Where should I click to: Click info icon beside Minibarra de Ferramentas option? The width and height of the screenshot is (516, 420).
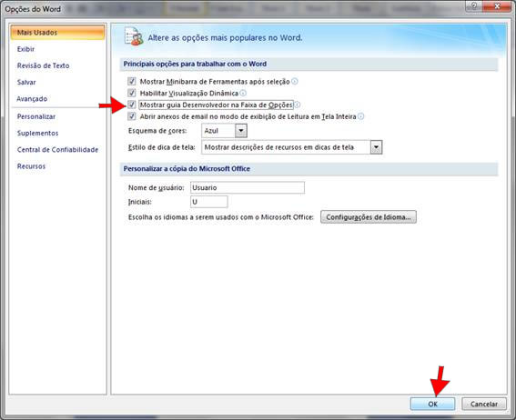click(295, 81)
